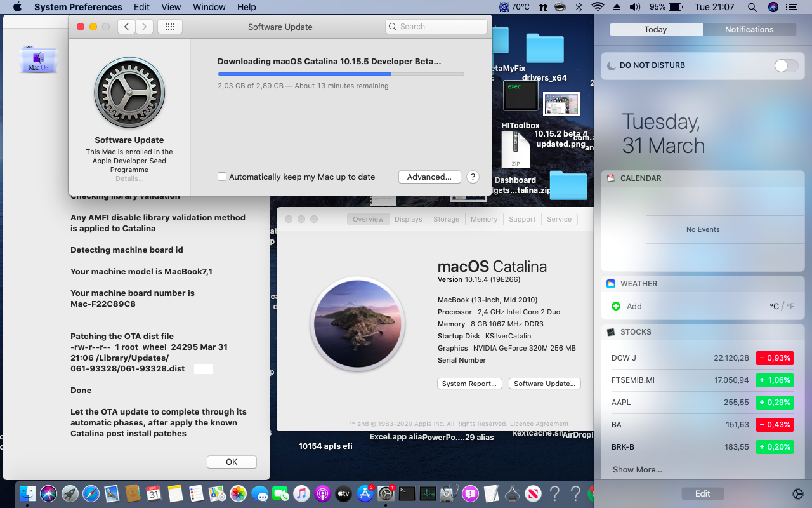812x508 pixels.
Task: Click the Advanced… button
Action: point(429,177)
